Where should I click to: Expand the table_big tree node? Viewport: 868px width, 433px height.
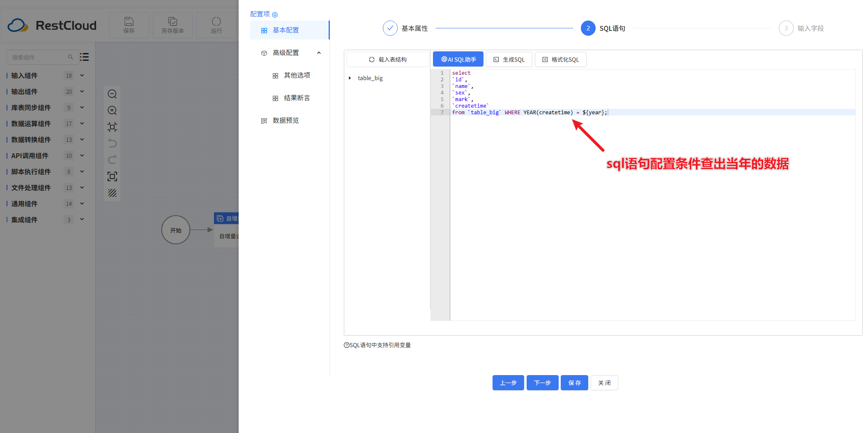pos(350,78)
